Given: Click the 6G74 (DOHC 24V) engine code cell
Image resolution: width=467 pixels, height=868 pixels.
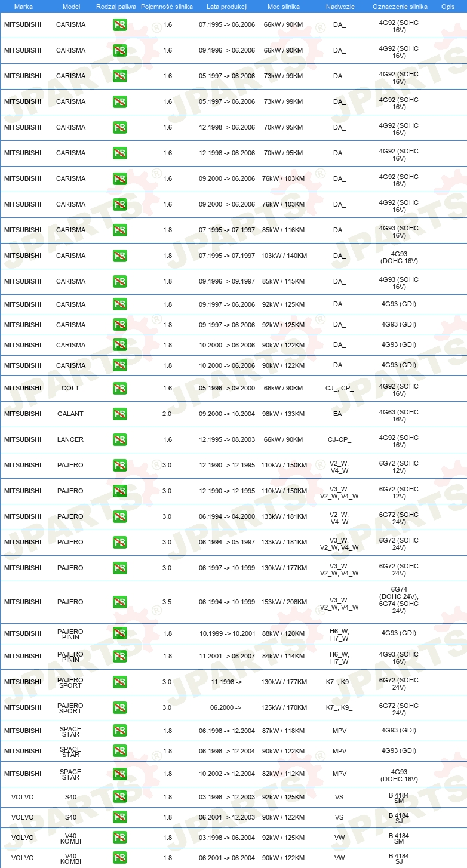Looking at the screenshot, I should pos(399,600).
